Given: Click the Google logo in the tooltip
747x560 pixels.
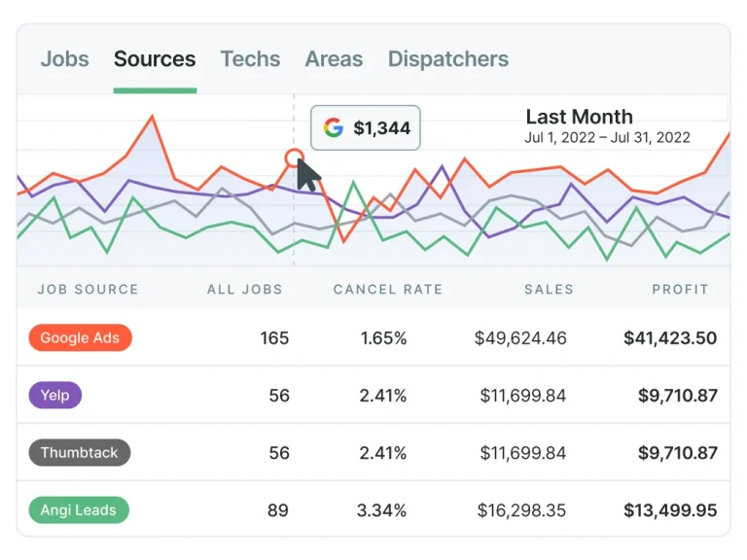Looking at the screenshot, I should pyautogui.click(x=333, y=127).
